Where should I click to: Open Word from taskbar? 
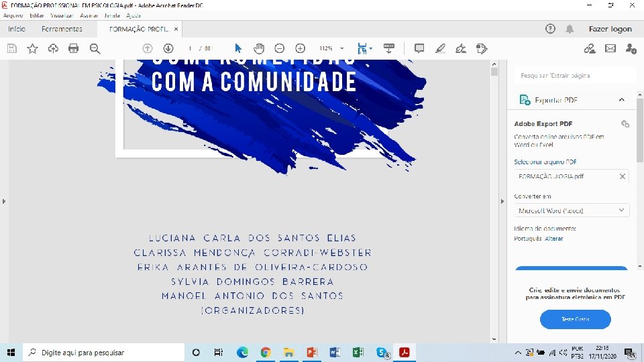335,353
